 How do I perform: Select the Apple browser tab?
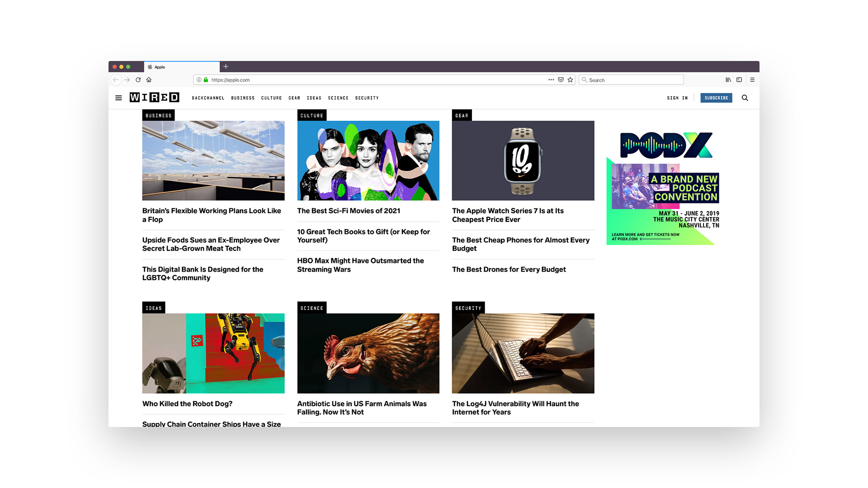pos(182,67)
